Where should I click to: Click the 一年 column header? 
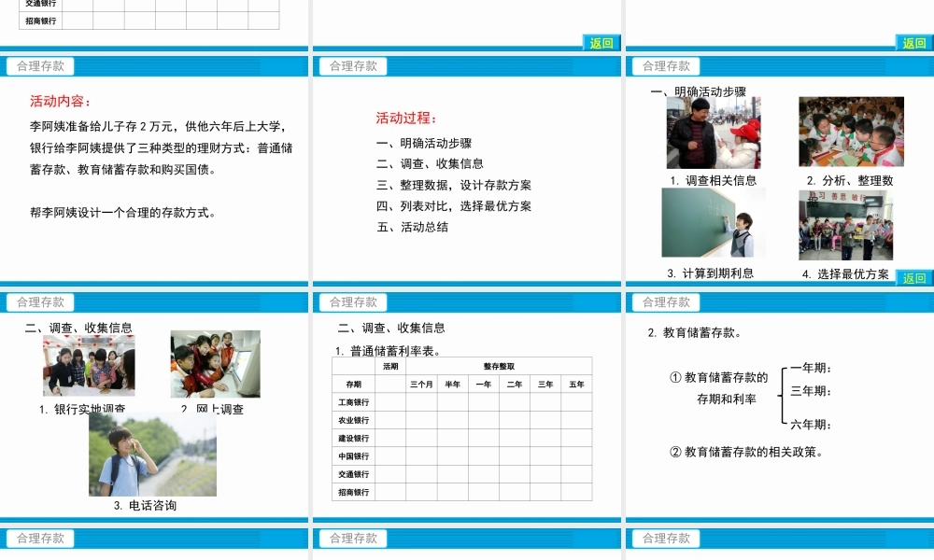[x=483, y=385]
